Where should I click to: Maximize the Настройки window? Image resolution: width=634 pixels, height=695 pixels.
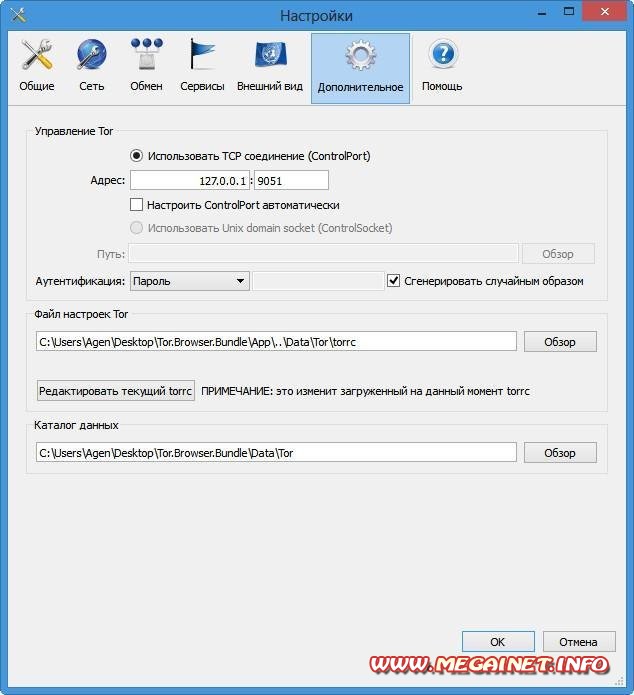tap(568, 12)
